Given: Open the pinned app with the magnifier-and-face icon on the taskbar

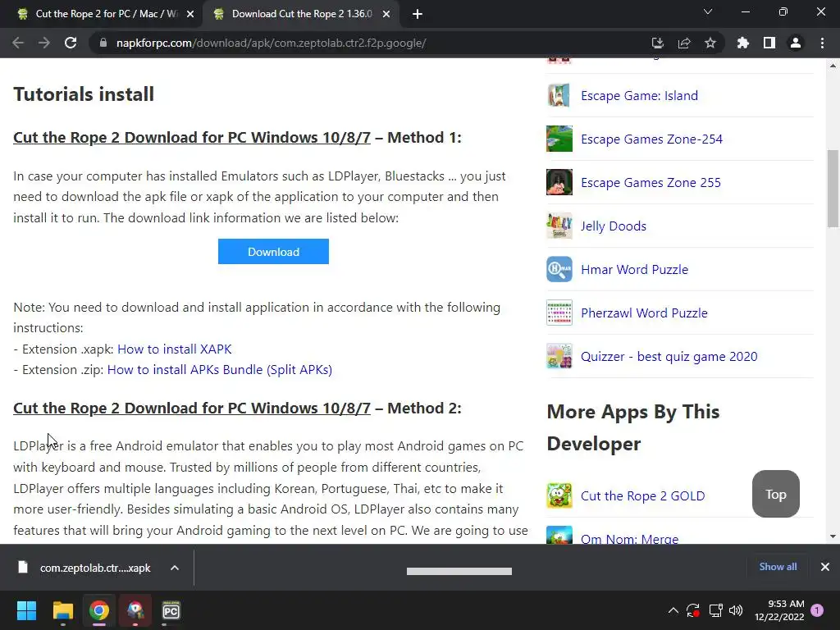Looking at the screenshot, I should [135, 610].
